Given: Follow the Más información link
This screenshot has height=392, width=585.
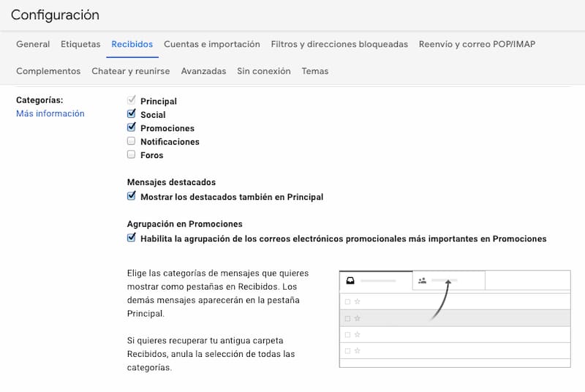Looking at the screenshot, I should (x=50, y=113).
